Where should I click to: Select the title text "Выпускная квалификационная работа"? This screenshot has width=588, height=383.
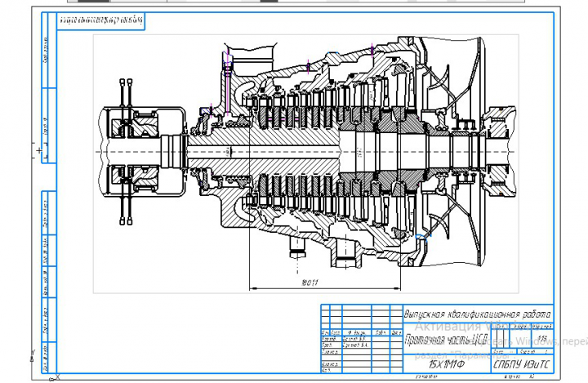[478, 314]
